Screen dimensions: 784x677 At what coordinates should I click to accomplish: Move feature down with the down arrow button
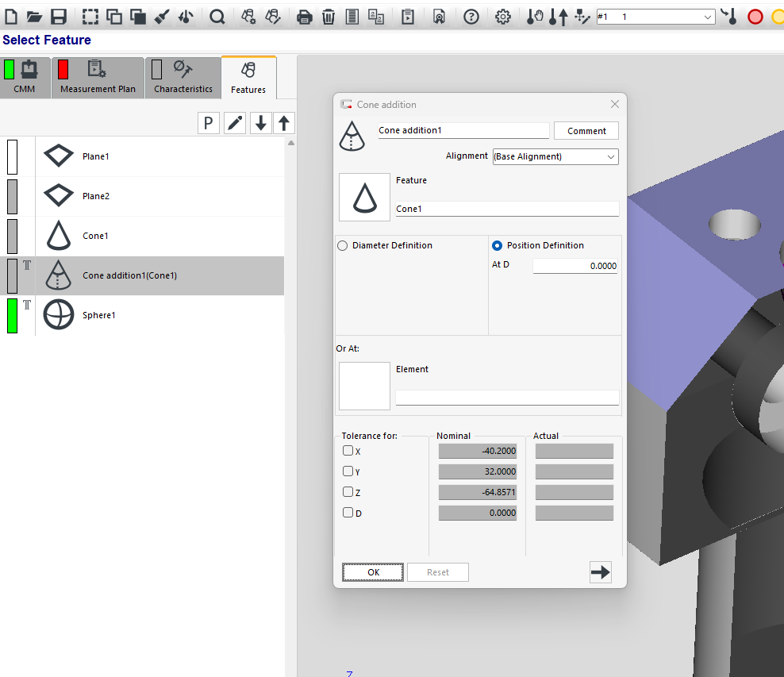260,123
